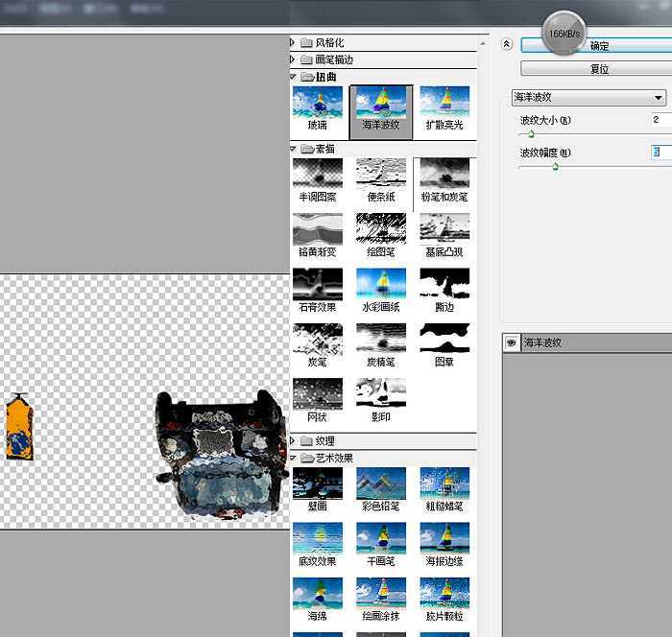Click the filter list scroll-up arrow
This screenshot has height=637, width=672.
click(x=483, y=43)
